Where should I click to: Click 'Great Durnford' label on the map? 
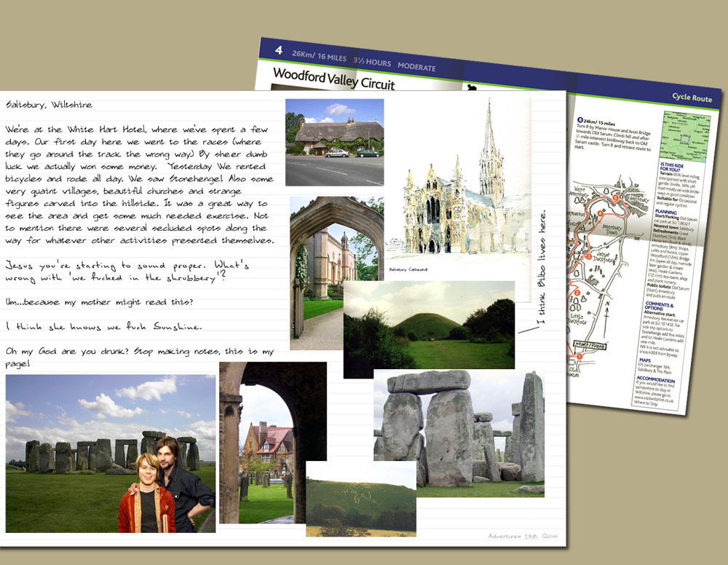point(604,257)
